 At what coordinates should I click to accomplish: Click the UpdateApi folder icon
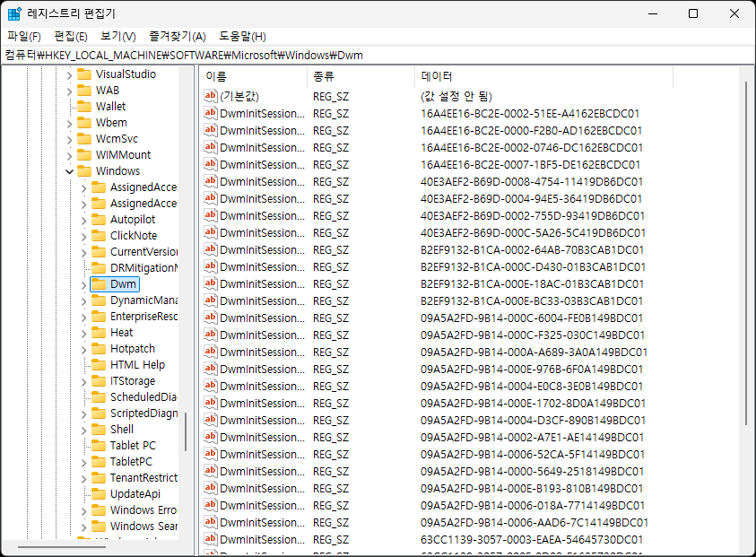98,494
